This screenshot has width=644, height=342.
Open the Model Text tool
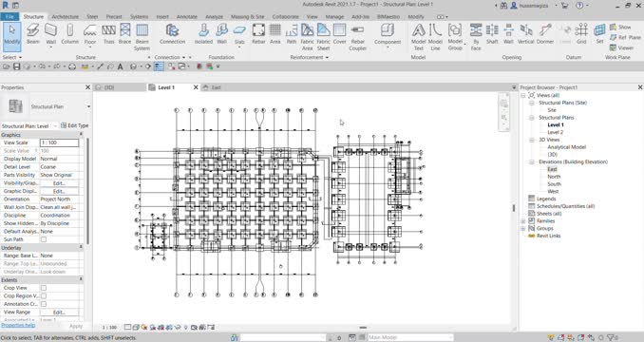pyautogui.click(x=419, y=37)
